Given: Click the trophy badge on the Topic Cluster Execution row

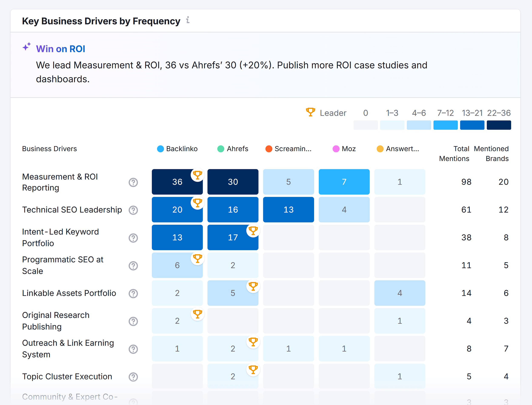Looking at the screenshot, I should tap(253, 369).
